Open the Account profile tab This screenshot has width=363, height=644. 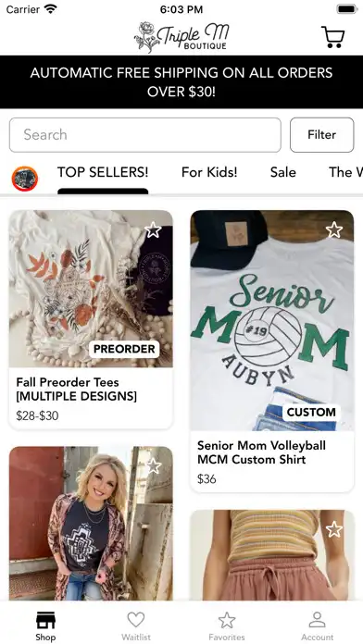(x=318, y=625)
